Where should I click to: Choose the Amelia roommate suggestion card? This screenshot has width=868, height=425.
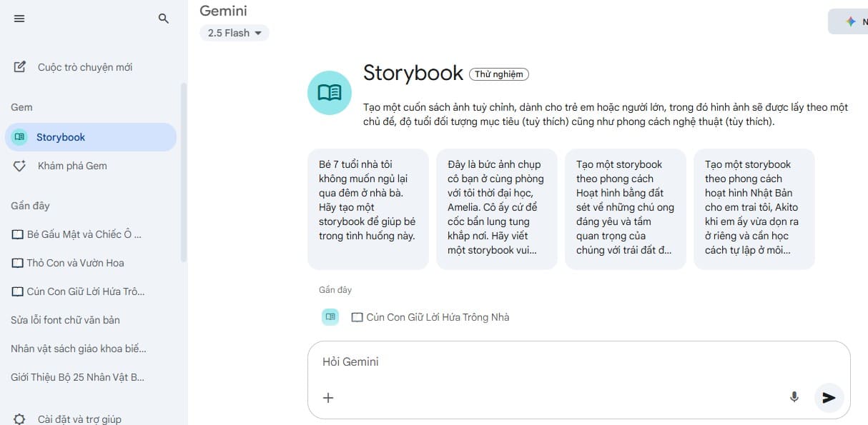(496, 209)
